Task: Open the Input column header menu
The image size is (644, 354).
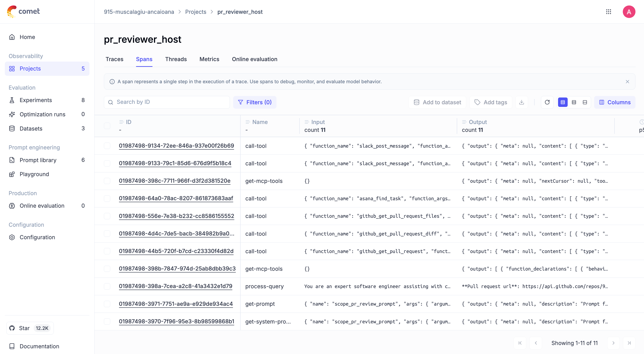Action: tap(318, 122)
